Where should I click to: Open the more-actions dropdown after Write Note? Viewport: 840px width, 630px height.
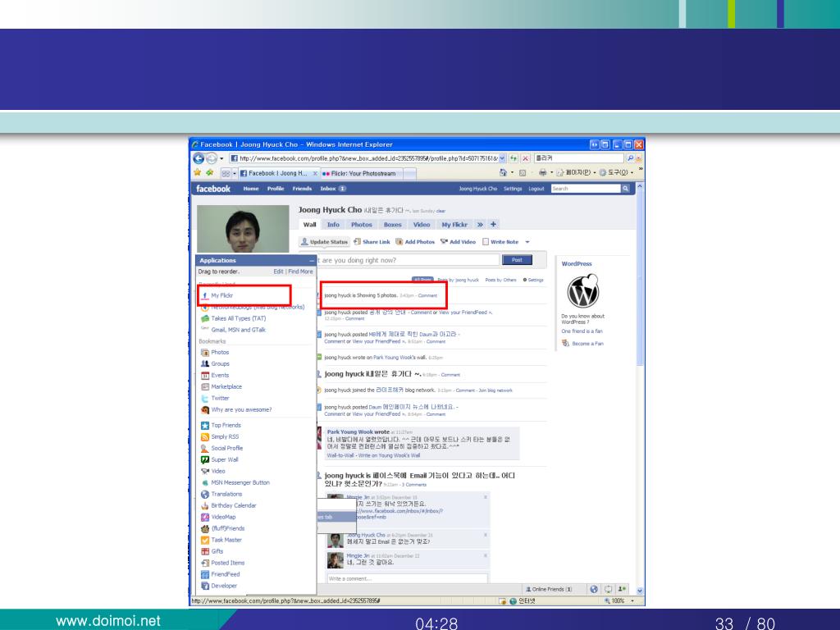(527, 242)
